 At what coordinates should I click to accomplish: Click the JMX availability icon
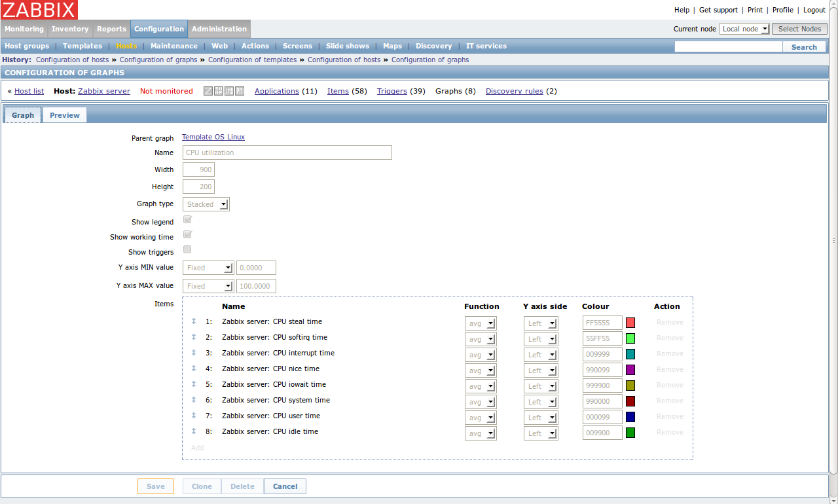(229, 91)
